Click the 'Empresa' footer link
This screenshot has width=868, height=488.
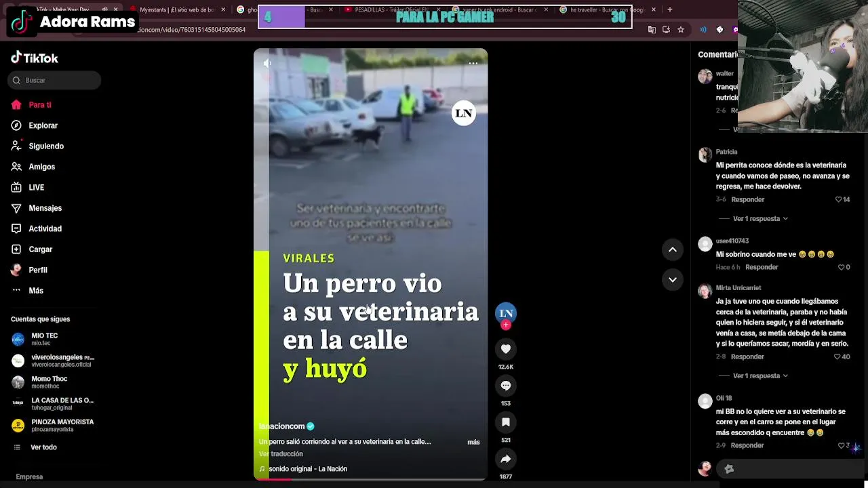29,476
